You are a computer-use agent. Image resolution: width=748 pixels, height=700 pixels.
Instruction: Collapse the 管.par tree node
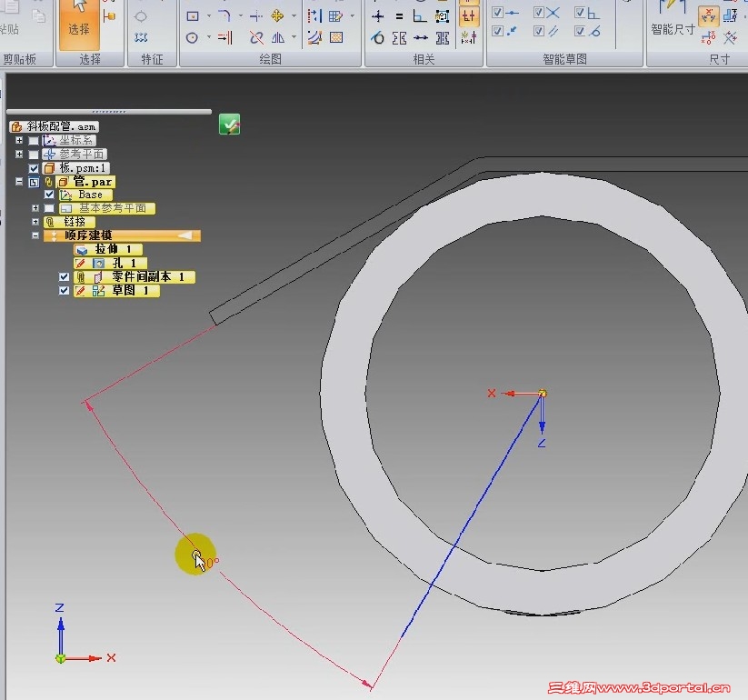(x=19, y=182)
